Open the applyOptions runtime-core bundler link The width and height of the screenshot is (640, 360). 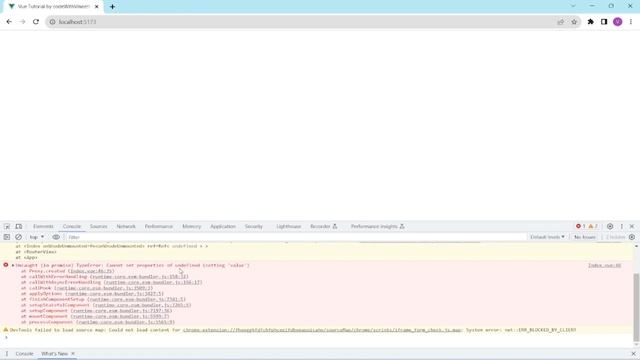(x=114, y=294)
